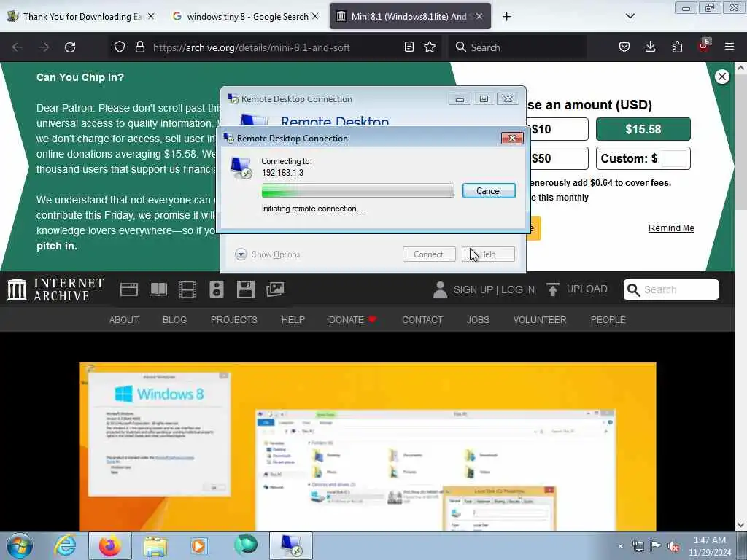Go back to previous page
The image size is (747, 560).
(18, 47)
